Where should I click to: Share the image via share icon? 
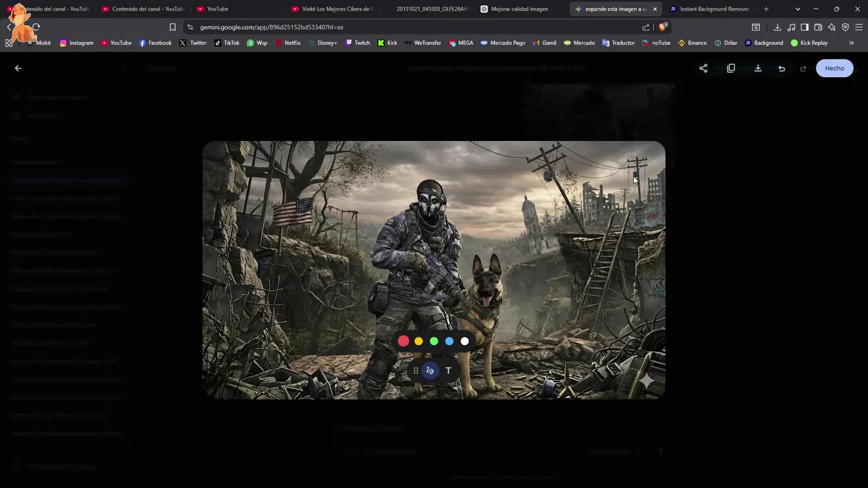[x=703, y=68]
